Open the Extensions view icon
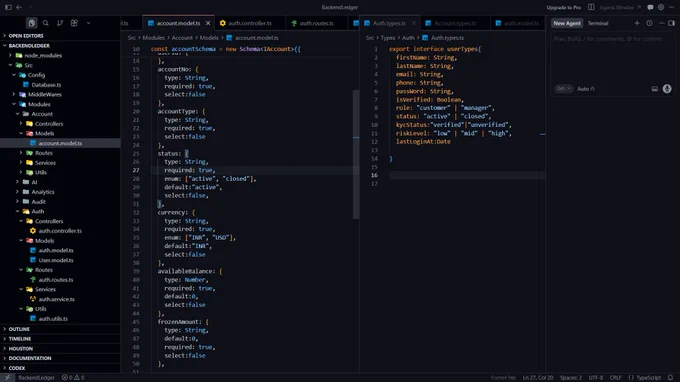 click(74, 23)
